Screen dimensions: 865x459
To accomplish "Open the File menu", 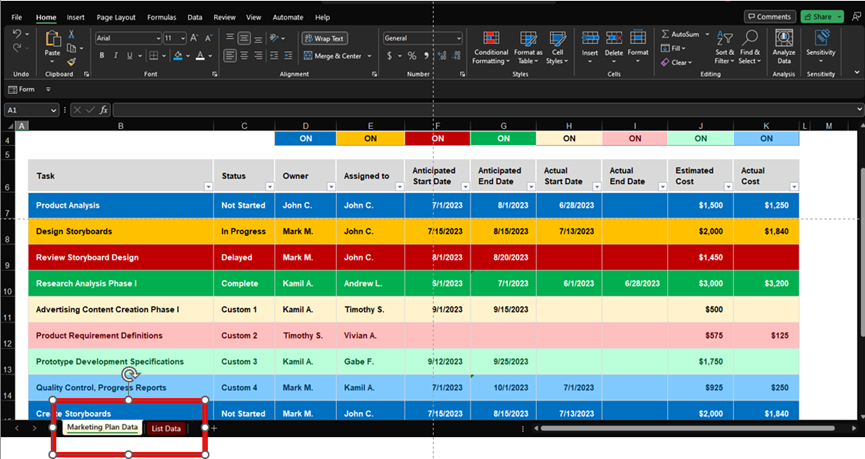I will pos(17,17).
